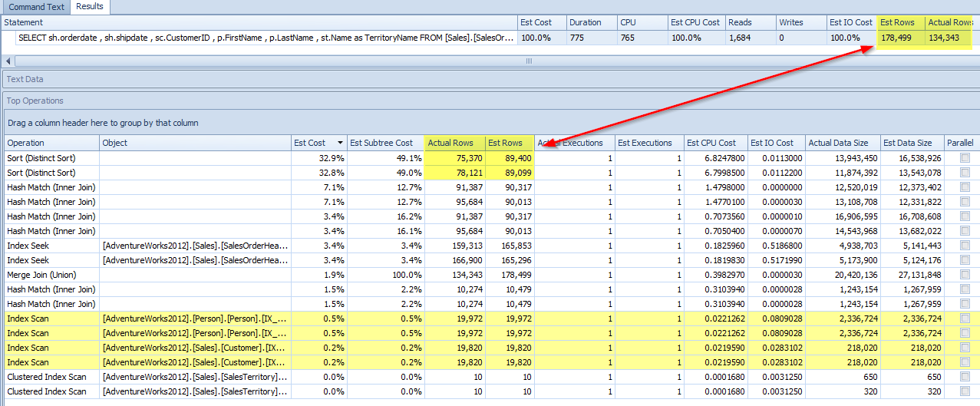Toggle Parallel checkbox in the bottom Clustered Index Scan row
Screen dimensions: 980x406
click(x=964, y=391)
